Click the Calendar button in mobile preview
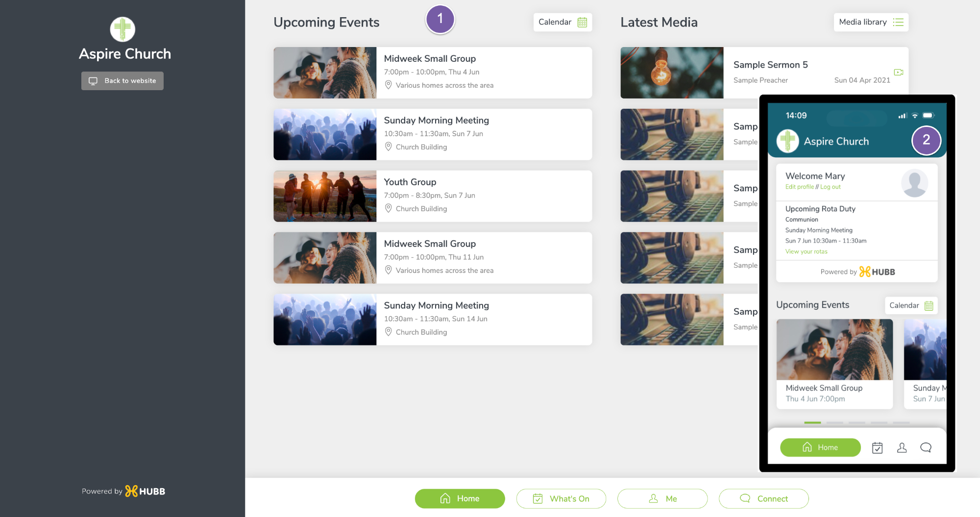980x517 pixels. pos(911,305)
